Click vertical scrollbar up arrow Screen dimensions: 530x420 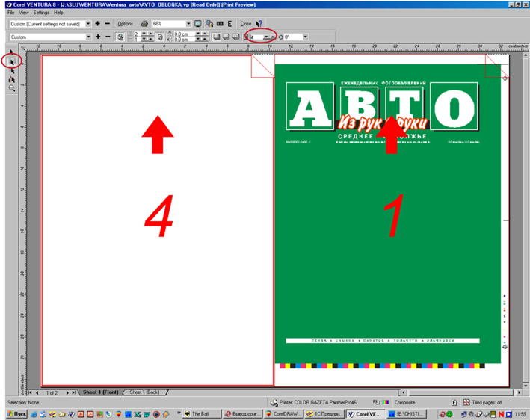click(x=526, y=55)
